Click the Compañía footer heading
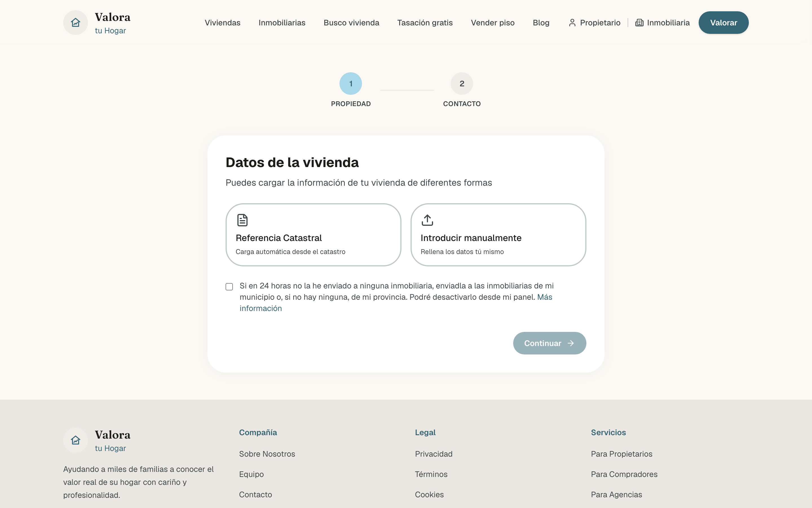Image resolution: width=812 pixels, height=508 pixels. 258,432
